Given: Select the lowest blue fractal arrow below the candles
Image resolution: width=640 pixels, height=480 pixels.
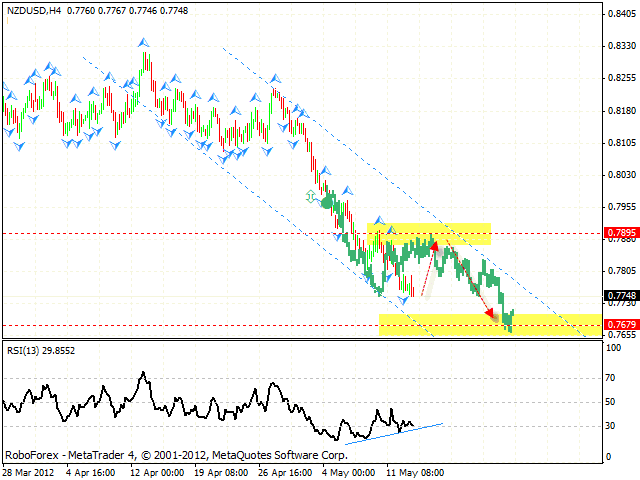Looking at the screenshot, I should (406, 301).
